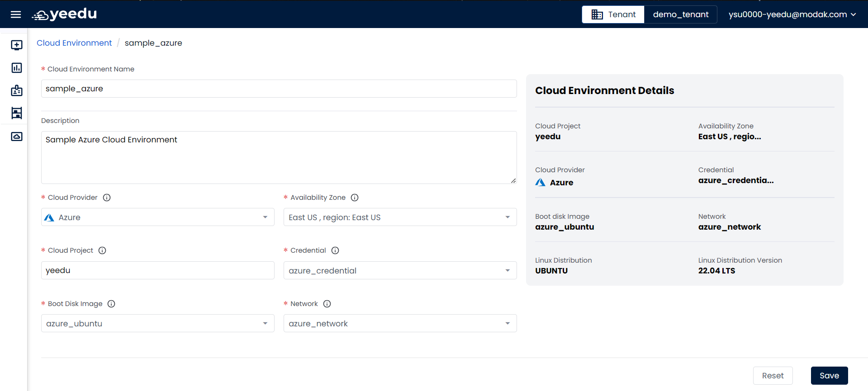Screen dimensions: 868x391
Task: Click the Reset button
Action: (773, 376)
